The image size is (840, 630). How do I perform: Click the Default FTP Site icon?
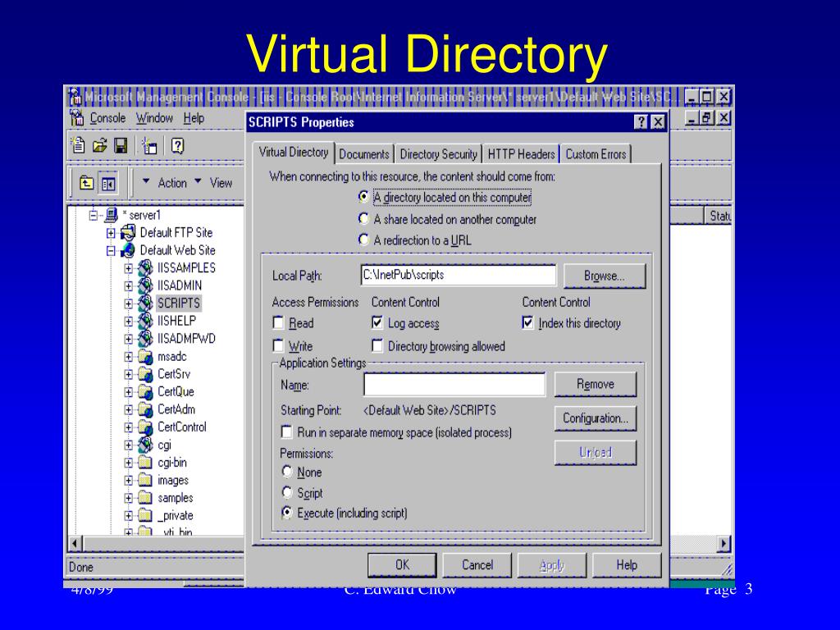(128, 233)
